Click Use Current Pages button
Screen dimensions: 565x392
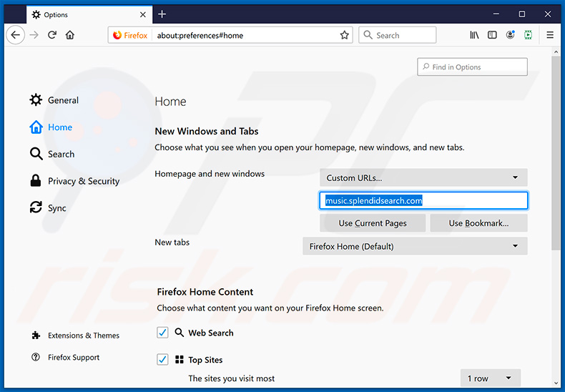373,223
